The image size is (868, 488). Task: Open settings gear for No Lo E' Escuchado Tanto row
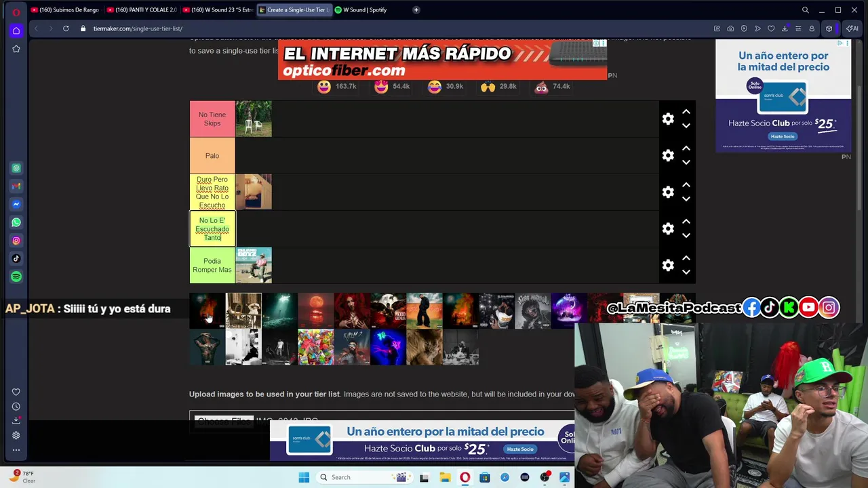668,229
